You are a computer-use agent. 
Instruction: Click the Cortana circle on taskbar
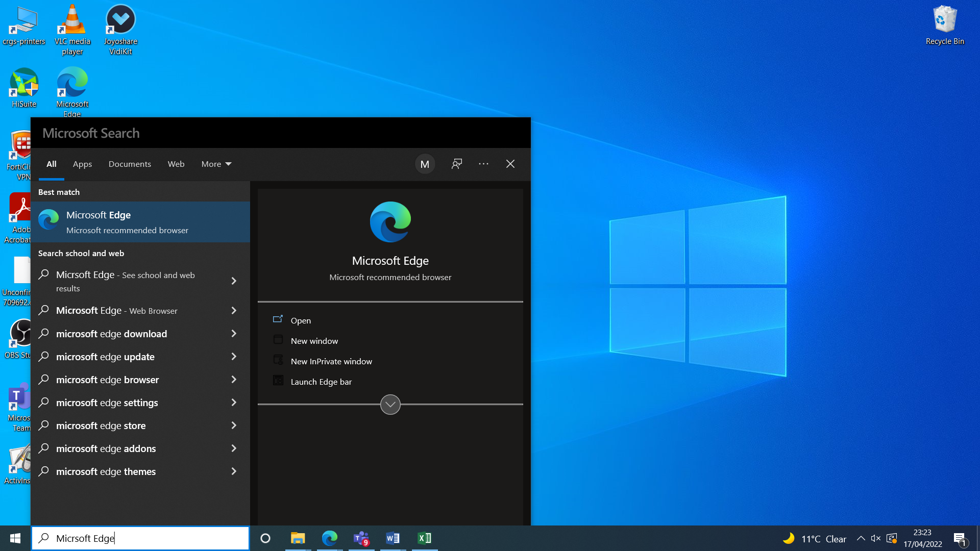[x=265, y=538]
